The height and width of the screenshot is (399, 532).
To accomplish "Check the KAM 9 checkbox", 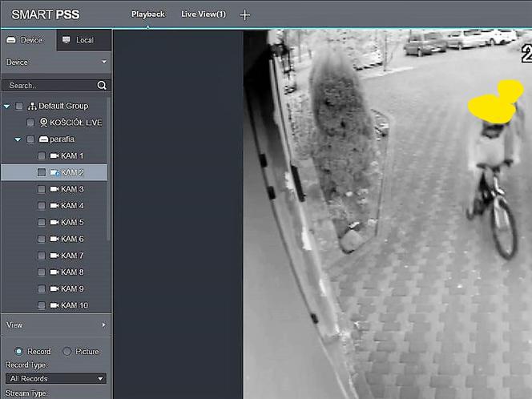I will pyautogui.click(x=42, y=288).
